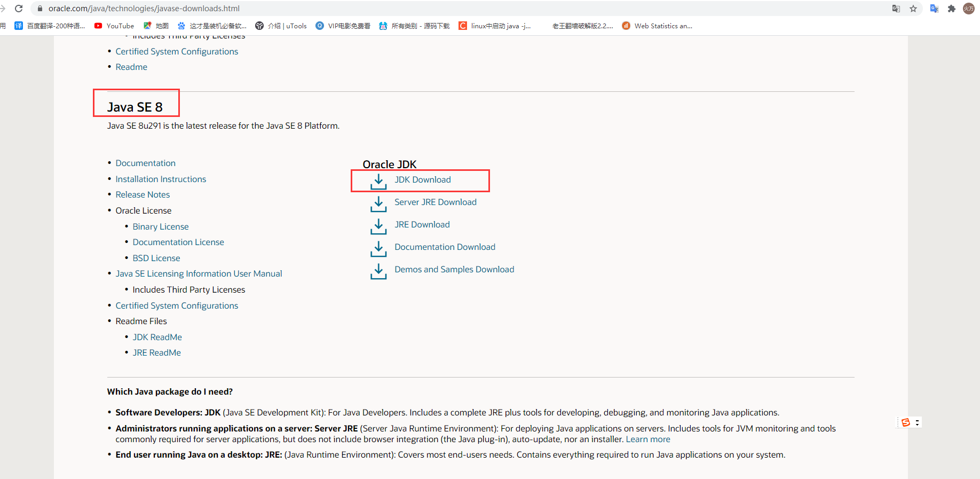The image size is (980, 479).
Task: Open the Demos and Samples Download link
Action: pyautogui.click(x=454, y=269)
